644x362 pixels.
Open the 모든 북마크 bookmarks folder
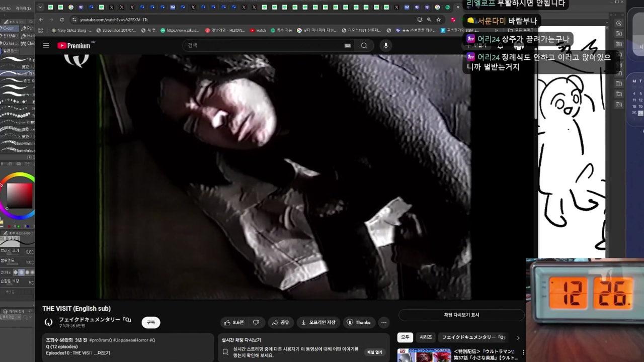click(x=520, y=30)
